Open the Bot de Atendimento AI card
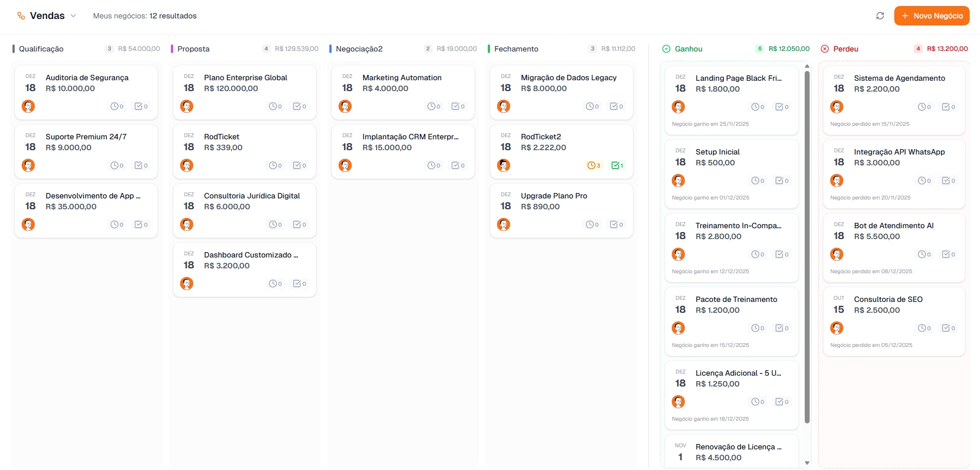The width and height of the screenshot is (980, 470). [893, 226]
